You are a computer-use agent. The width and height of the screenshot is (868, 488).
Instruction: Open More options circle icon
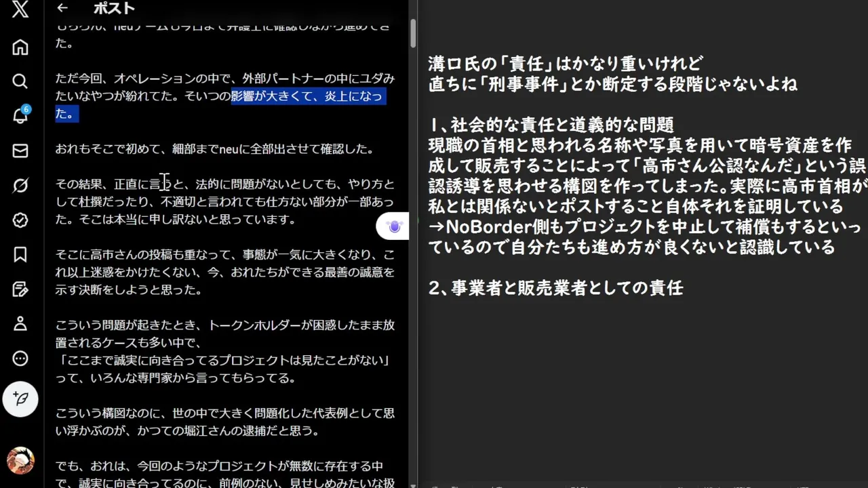[x=20, y=359]
